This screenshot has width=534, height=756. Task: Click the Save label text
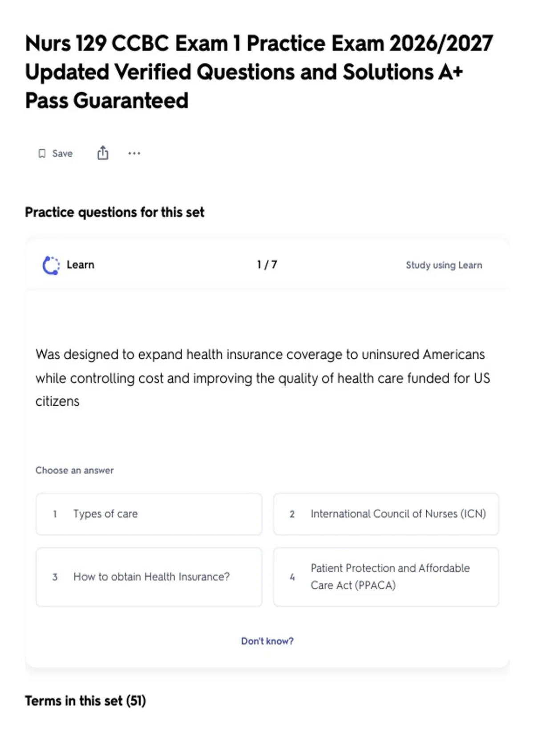tap(62, 153)
